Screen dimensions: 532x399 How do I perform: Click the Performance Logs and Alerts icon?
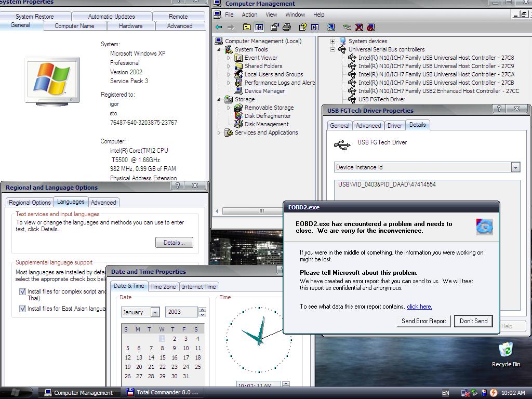pyautogui.click(x=238, y=83)
